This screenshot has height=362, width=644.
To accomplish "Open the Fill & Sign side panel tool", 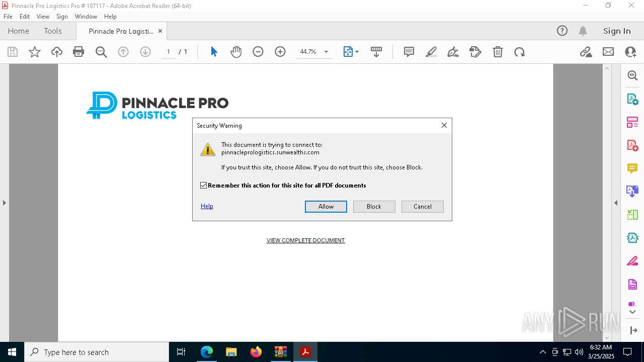I will click(x=632, y=261).
